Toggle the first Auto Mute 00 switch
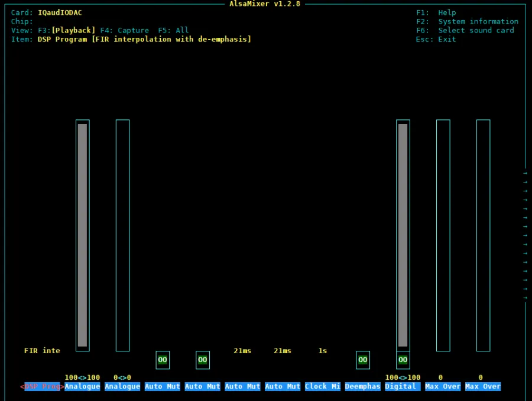532x401 pixels. tap(163, 360)
